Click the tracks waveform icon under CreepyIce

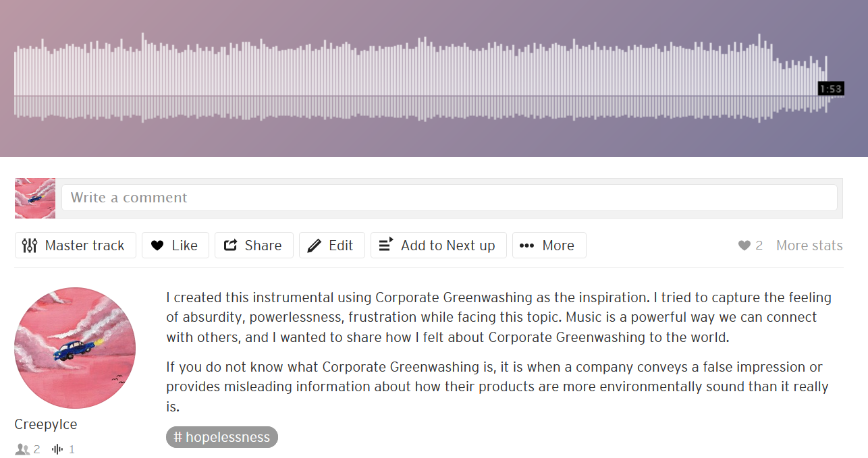pos(58,449)
